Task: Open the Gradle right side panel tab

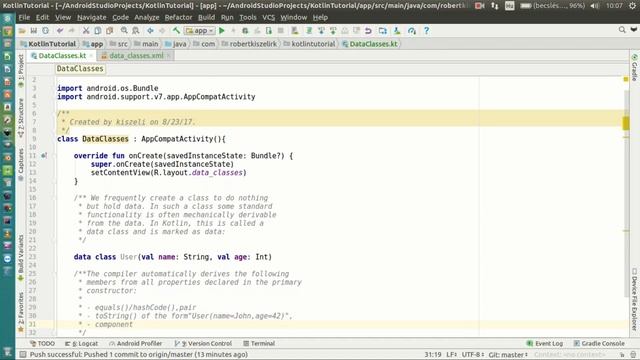Action: point(634,67)
